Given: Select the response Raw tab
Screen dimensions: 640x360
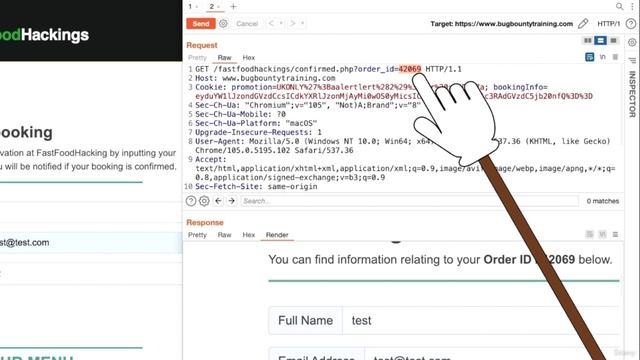Looking at the screenshot, I should point(224,235).
